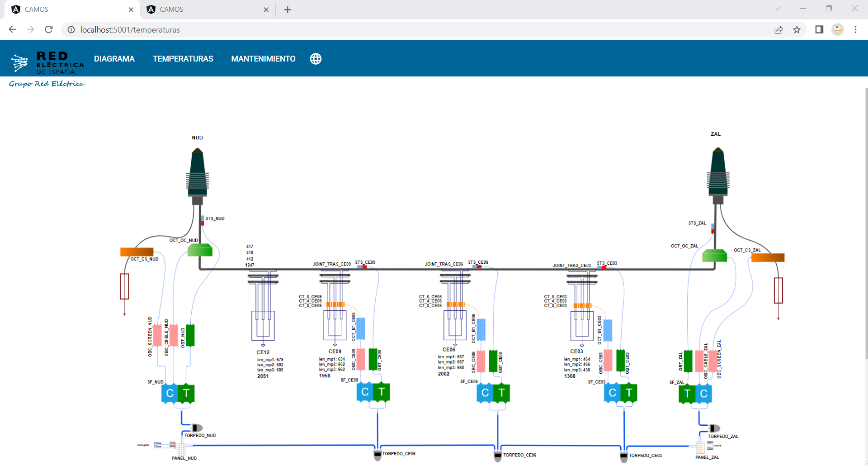Click the Grupo Red Eléctrica text
This screenshot has height=466, width=868.
pos(47,84)
